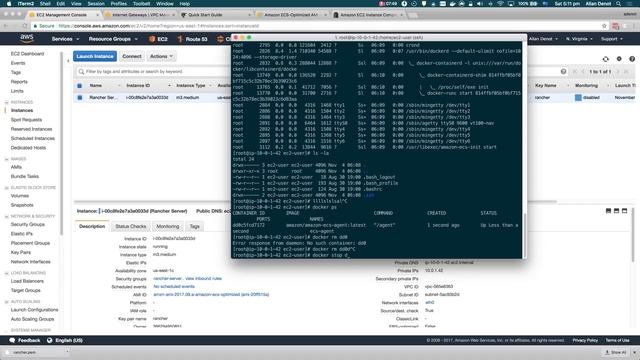The width and height of the screenshot is (640, 360).
Task: Click the AWS logo home icon
Action: click(27, 38)
